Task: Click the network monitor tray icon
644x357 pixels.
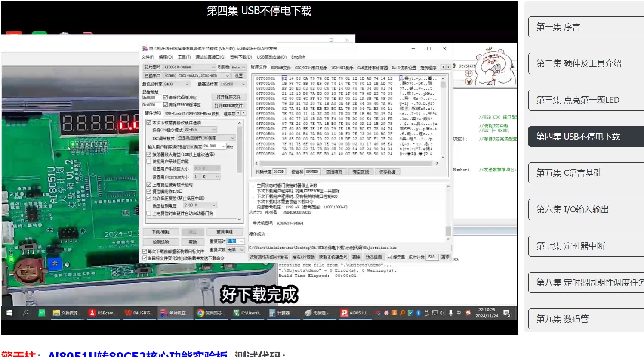Action: pyautogui.click(x=434, y=313)
